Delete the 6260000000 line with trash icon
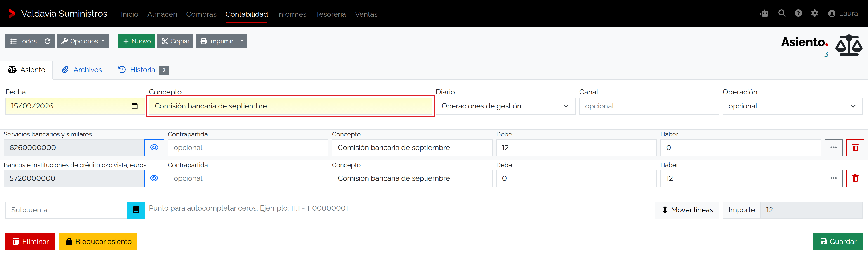This screenshot has width=868, height=263. tap(855, 148)
